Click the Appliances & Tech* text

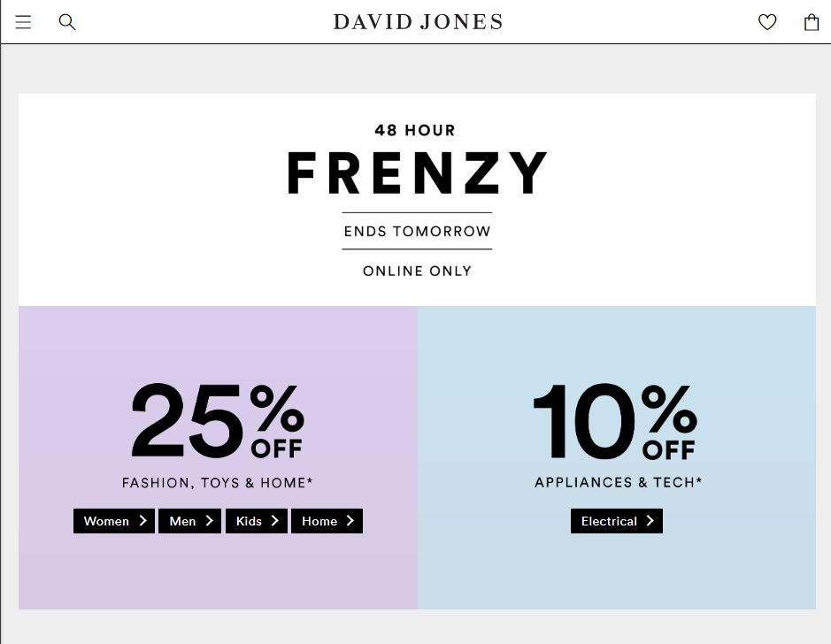tap(618, 483)
